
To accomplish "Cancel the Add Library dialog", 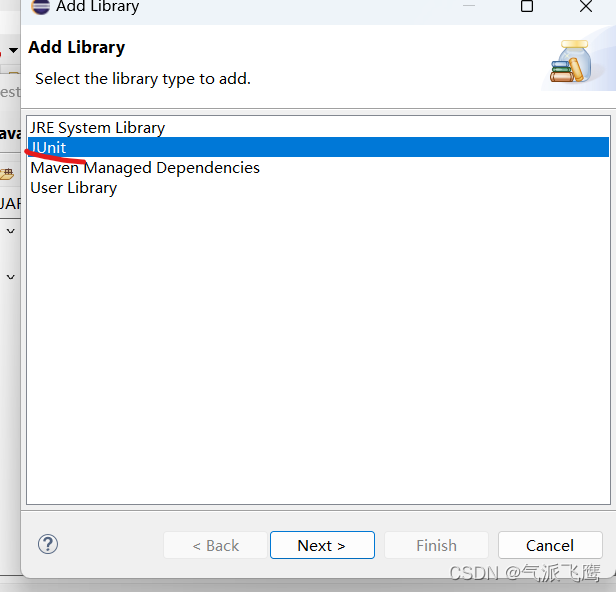I will (x=550, y=545).
